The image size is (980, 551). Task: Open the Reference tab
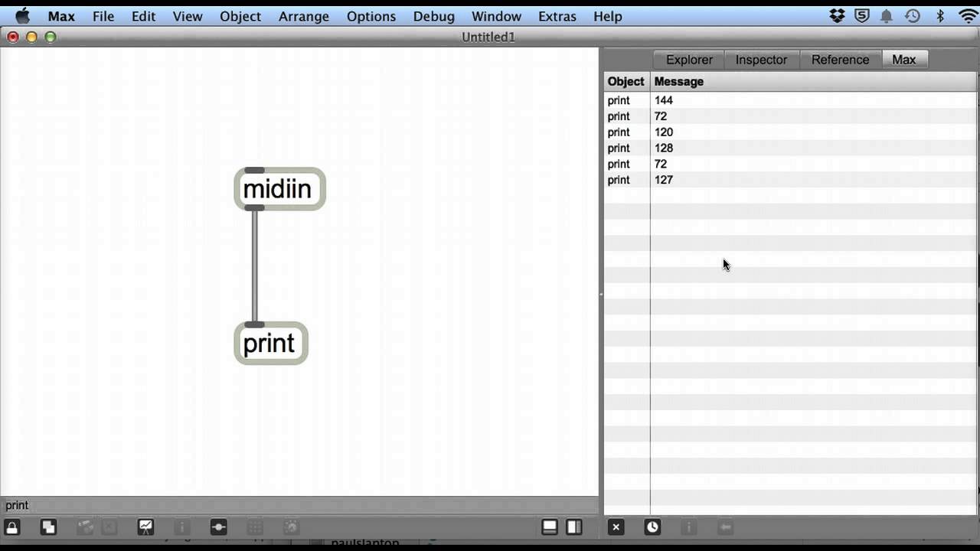(840, 60)
